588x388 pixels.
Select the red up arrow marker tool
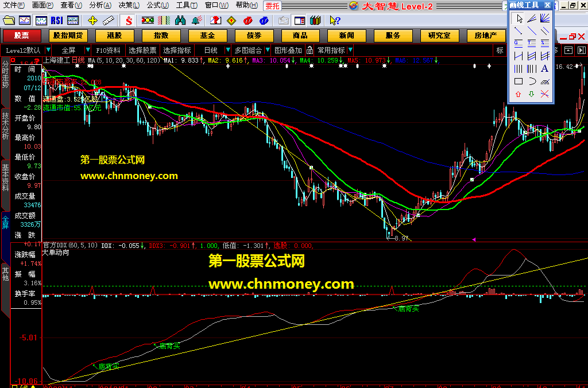[x=519, y=94]
